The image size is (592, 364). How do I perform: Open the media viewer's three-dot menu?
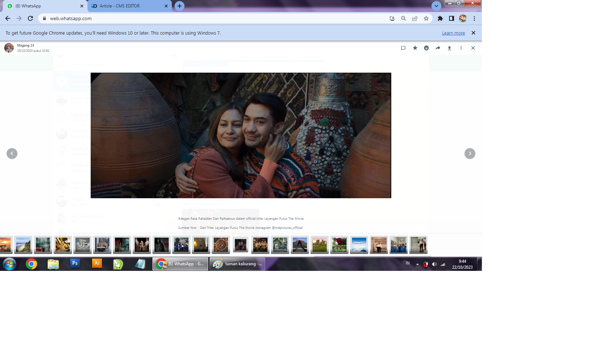(x=461, y=48)
